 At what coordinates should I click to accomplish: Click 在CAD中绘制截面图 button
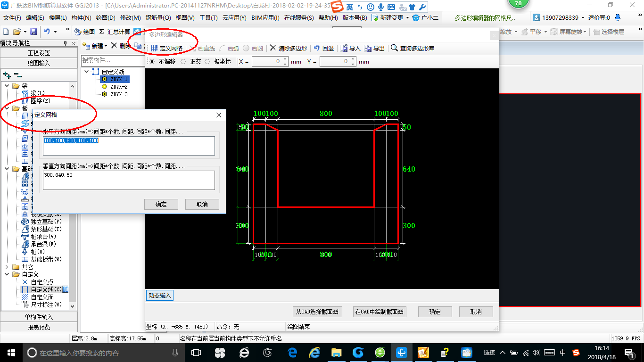380,312
